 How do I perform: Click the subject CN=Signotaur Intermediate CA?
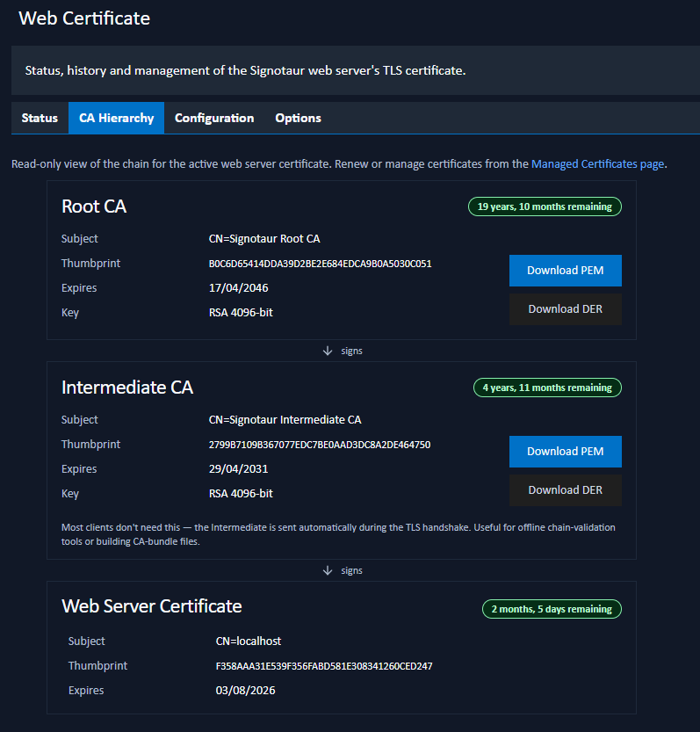(x=285, y=420)
